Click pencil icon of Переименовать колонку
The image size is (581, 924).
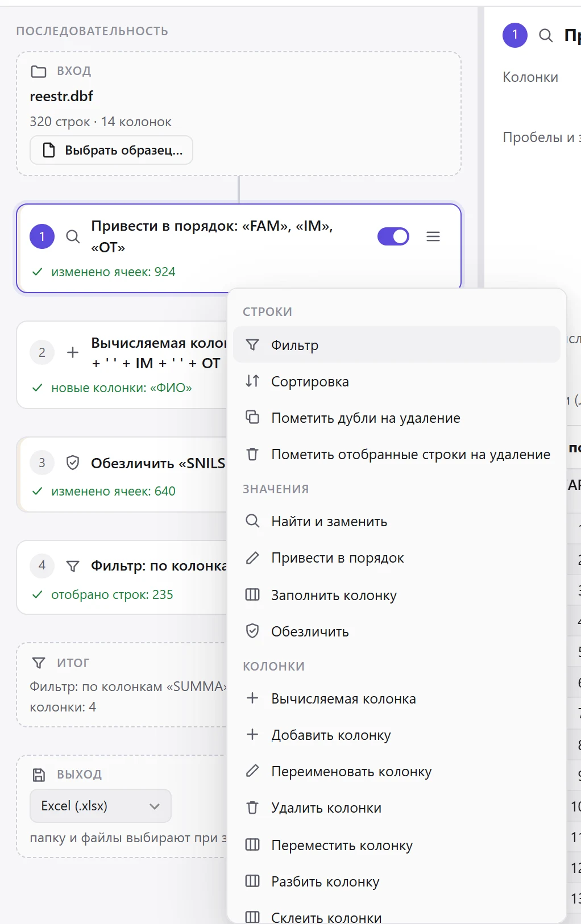point(252,771)
